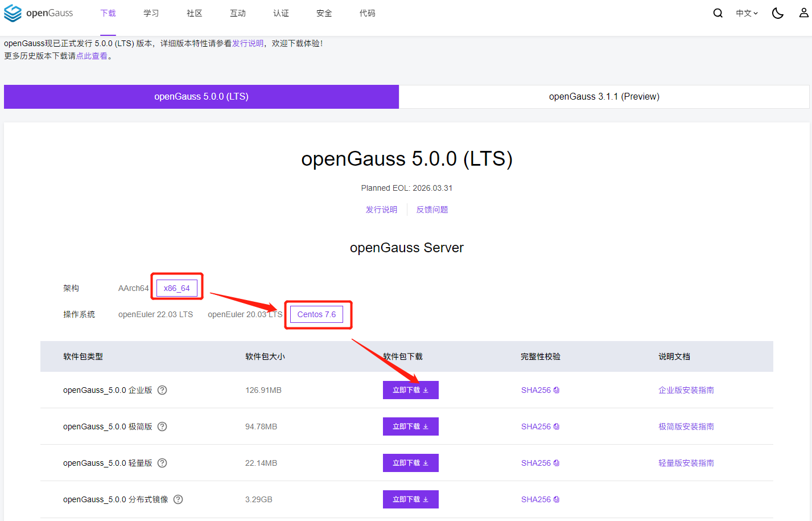Screen dimensions: 812x521
Task: Toggle dark mode moon icon
Action: click(778, 13)
